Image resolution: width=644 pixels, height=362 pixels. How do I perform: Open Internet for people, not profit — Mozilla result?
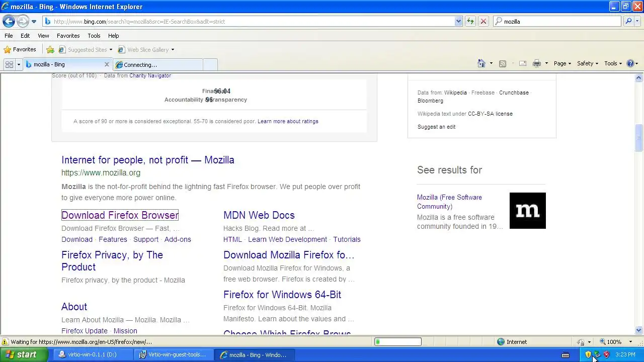[148, 160]
